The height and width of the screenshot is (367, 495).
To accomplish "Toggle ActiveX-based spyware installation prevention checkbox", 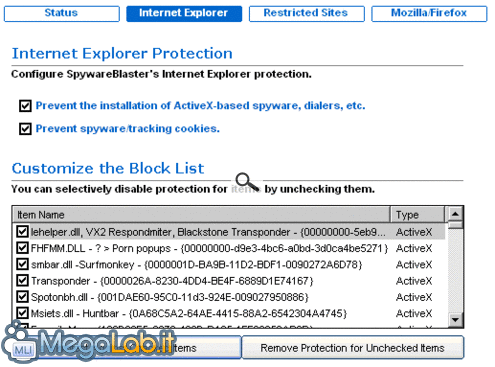I will point(25,106).
